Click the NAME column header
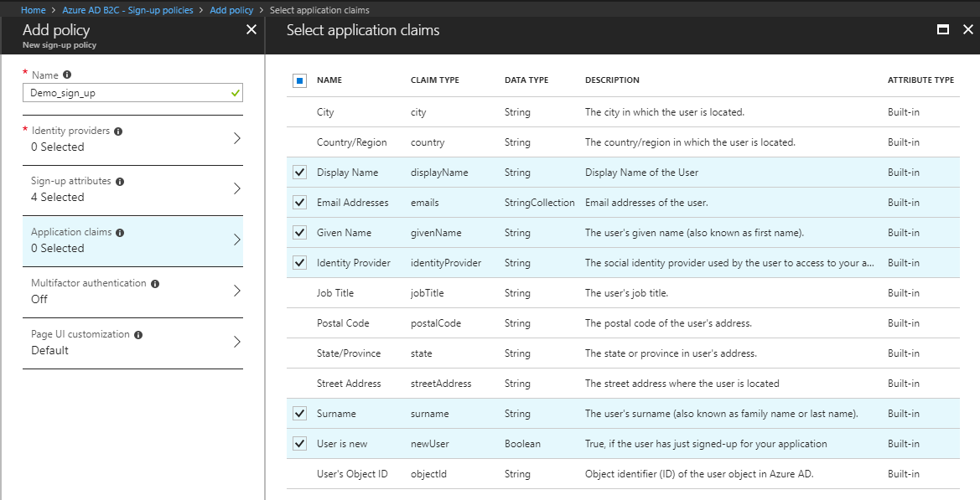Screen dimensions: 980x500 coord(329,80)
